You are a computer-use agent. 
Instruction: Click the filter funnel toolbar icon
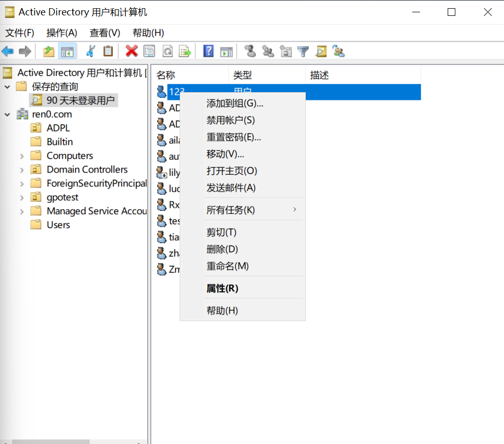(x=303, y=51)
